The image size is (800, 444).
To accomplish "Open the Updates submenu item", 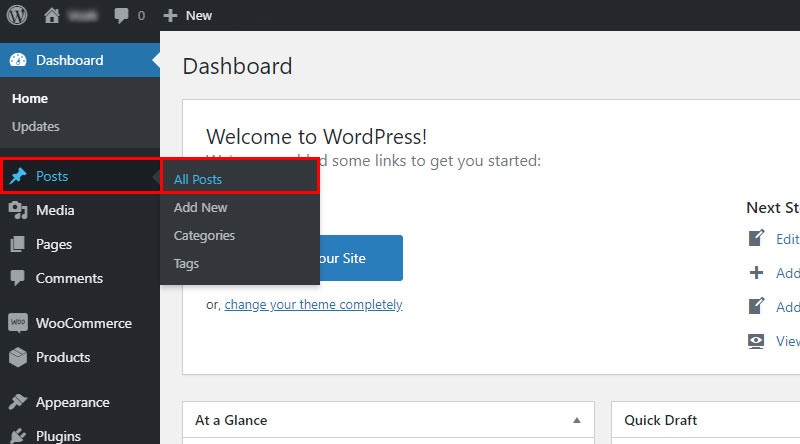I will coord(36,127).
